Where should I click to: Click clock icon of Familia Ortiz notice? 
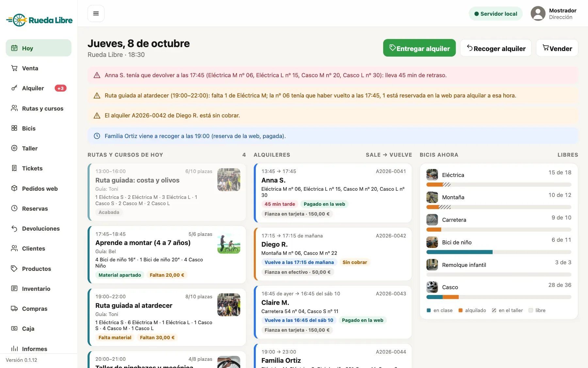97,136
